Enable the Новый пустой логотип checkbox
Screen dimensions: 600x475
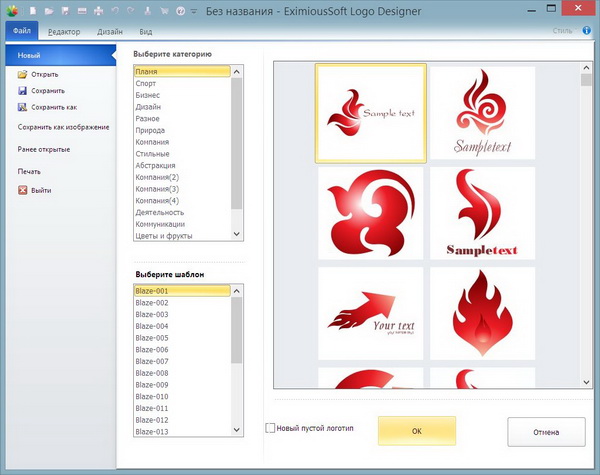tap(271, 428)
